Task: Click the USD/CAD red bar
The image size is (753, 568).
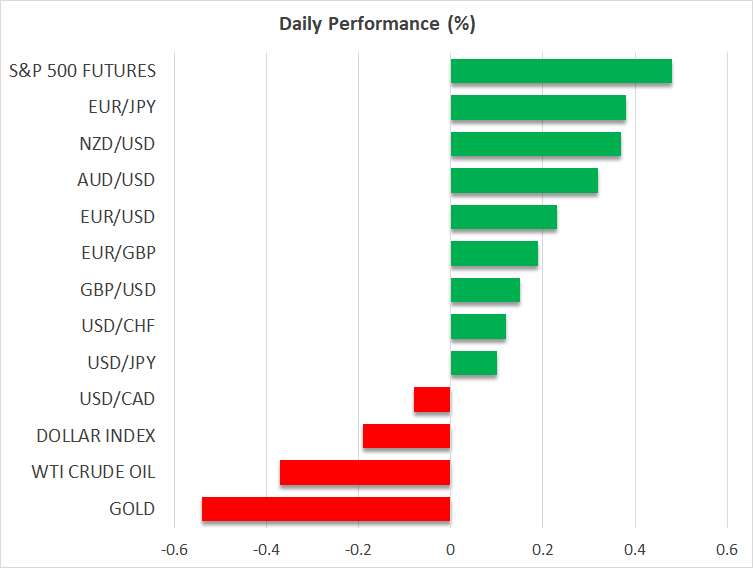Action: (432, 399)
